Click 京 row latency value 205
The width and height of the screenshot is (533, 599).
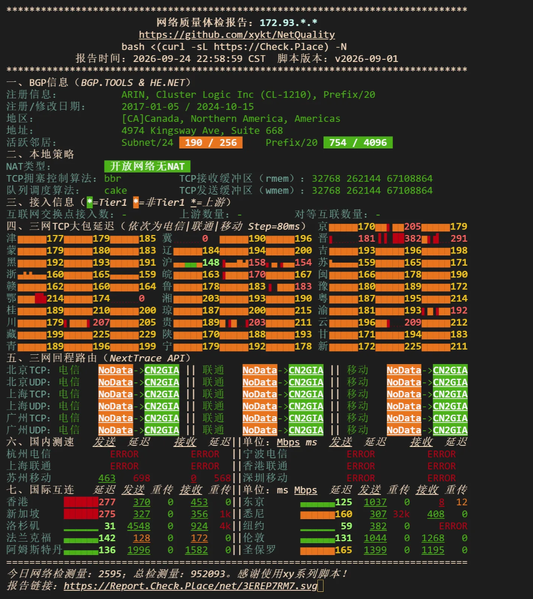coord(413,227)
